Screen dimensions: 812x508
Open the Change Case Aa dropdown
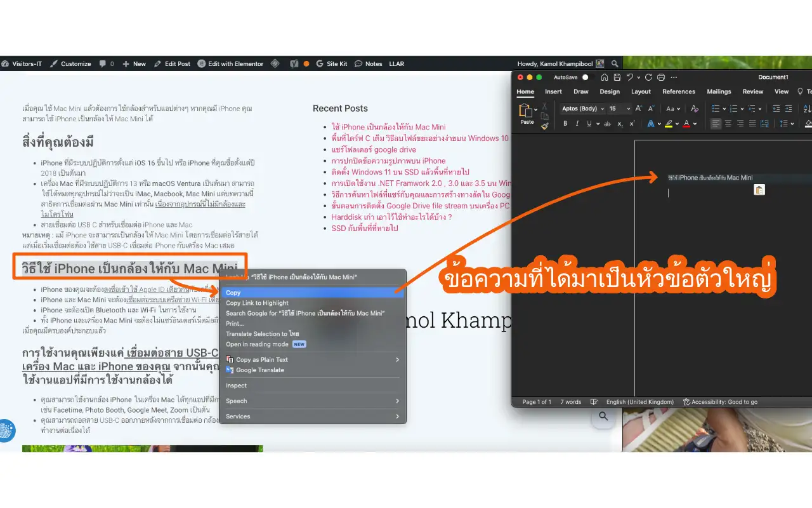click(x=673, y=109)
